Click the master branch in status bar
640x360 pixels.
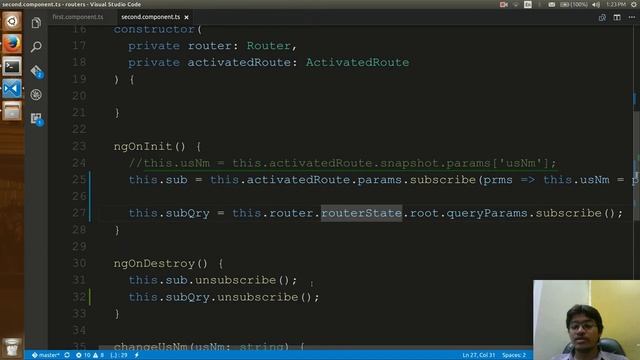[x=46, y=355]
